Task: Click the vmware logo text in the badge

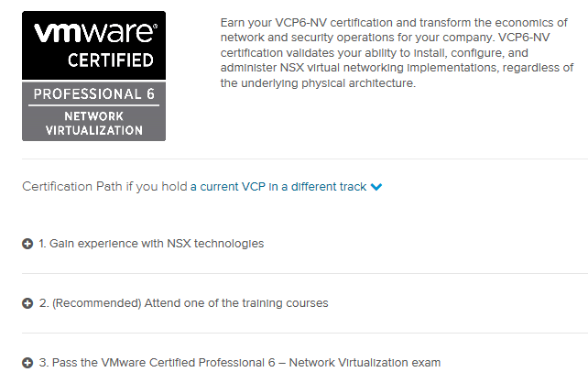Action: pyautogui.click(x=93, y=33)
